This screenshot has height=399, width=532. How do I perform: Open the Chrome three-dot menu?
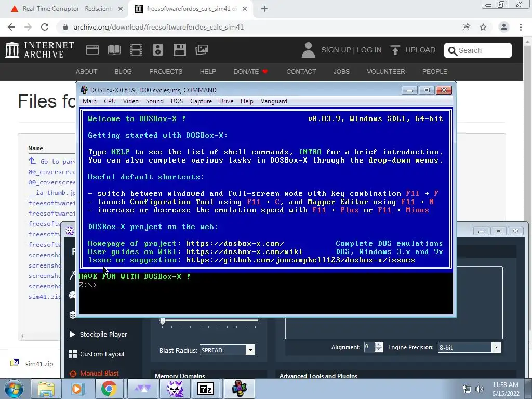(x=521, y=27)
